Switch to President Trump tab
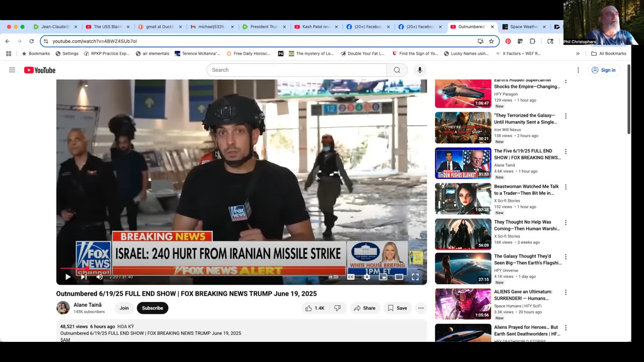The image size is (644, 362). (x=264, y=27)
